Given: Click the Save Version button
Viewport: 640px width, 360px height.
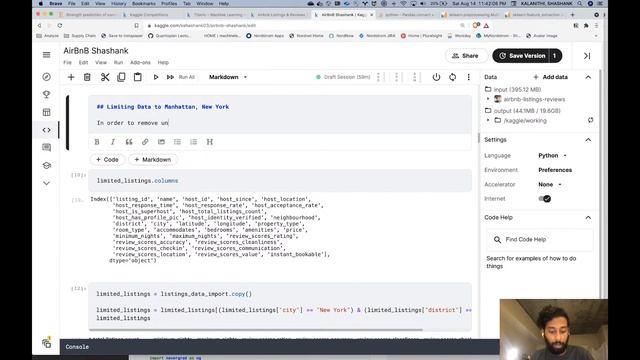Looking at the screenshot, I should [522, 56].
